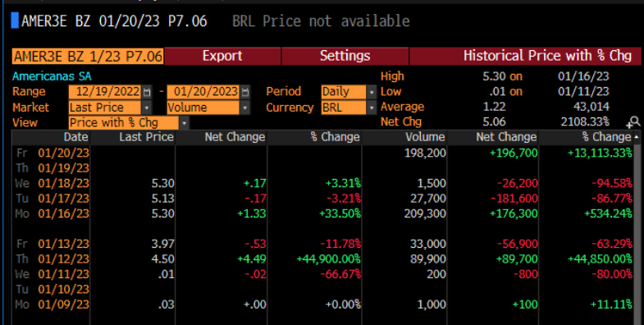Select the 01/13/23 date row

coord(322,244)
